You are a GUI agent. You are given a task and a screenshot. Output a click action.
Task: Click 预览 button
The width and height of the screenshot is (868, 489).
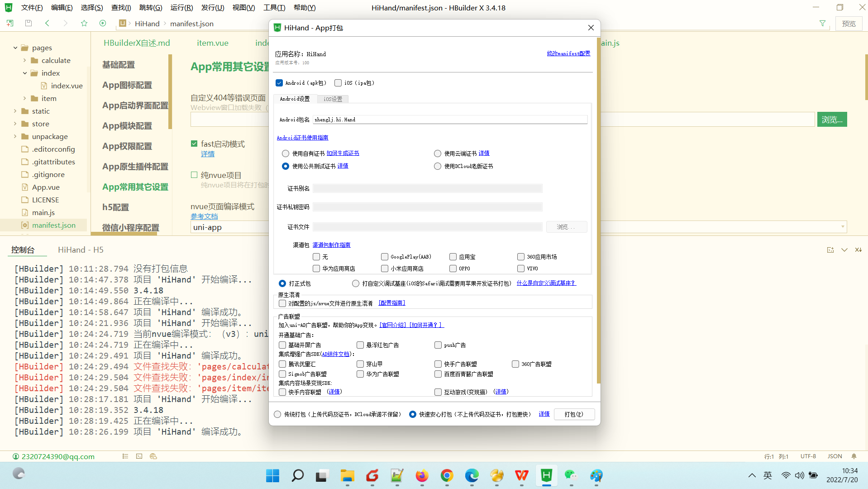coord(849,24)
